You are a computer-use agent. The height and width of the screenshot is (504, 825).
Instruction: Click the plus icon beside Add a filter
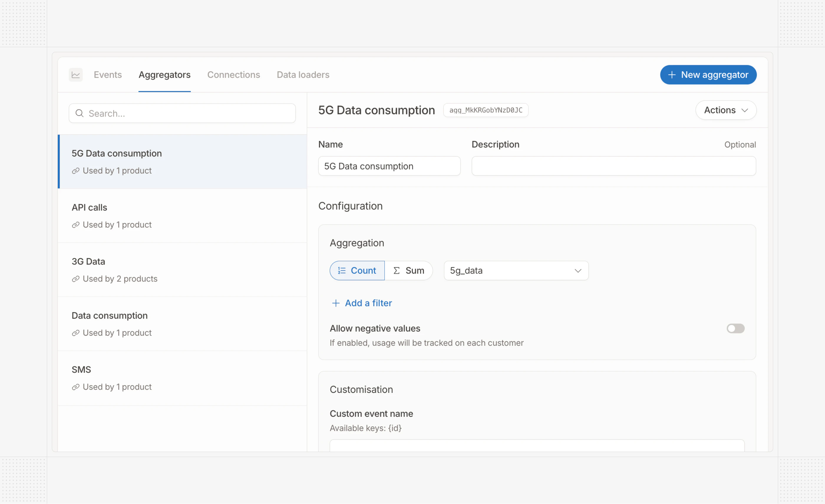[x=336, y=303]
